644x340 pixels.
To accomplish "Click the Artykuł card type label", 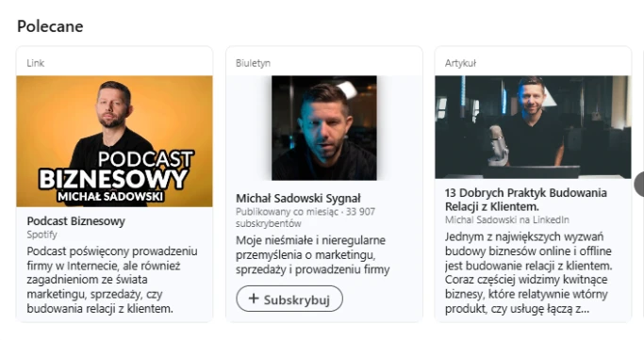I will [x=460, y=63].
